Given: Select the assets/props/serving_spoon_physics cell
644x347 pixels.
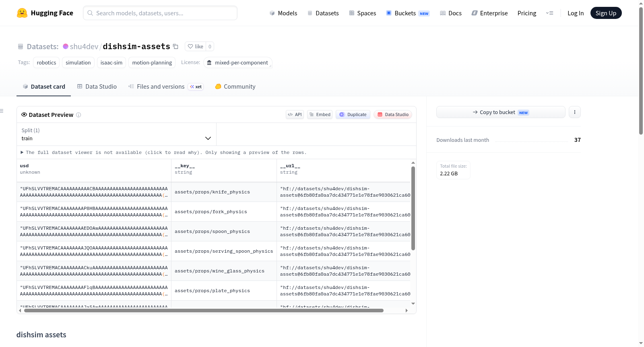Looking at the screenshot, I should [224, 251].
